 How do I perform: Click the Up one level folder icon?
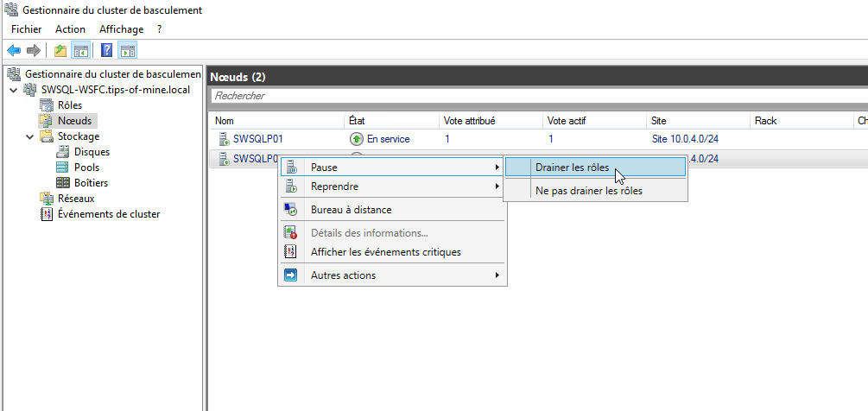pos(60,51)
